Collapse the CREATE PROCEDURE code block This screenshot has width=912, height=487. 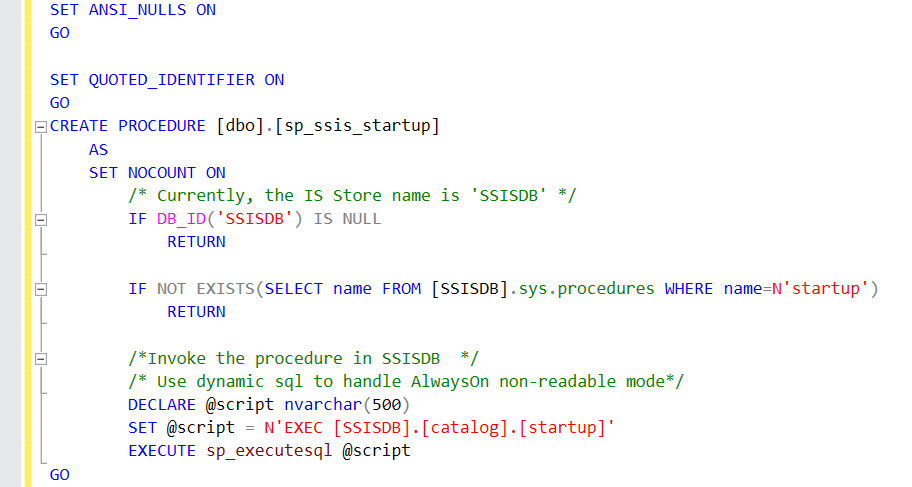(40, 127)
